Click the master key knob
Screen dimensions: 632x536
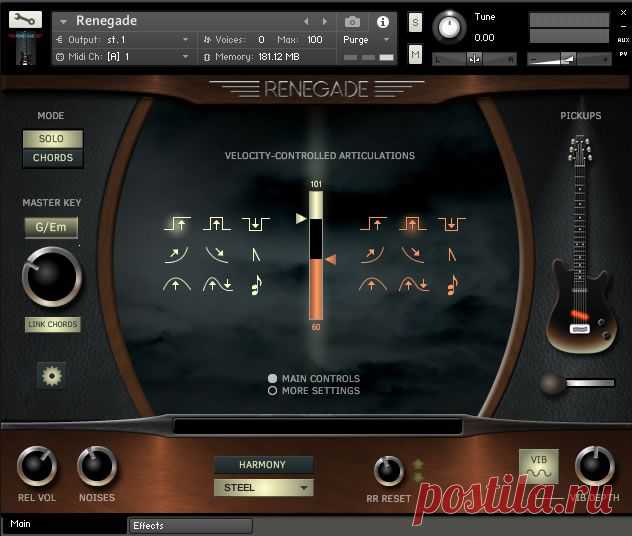[x=52, y=277]
